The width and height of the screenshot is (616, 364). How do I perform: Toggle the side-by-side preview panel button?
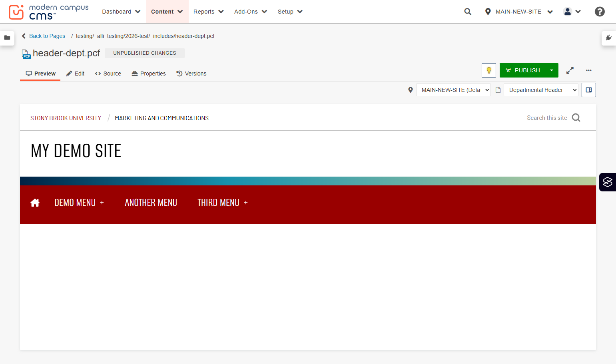tap(589, 90)
